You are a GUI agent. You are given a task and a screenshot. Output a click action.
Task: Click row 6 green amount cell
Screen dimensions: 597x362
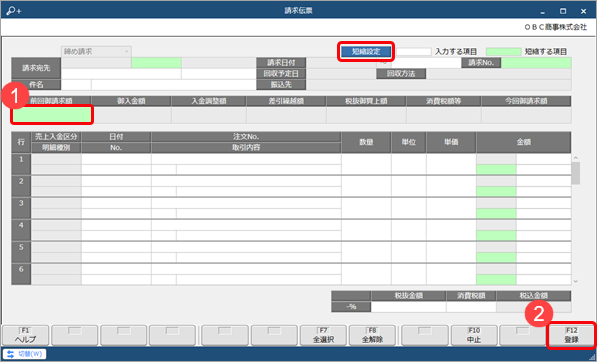496,279
